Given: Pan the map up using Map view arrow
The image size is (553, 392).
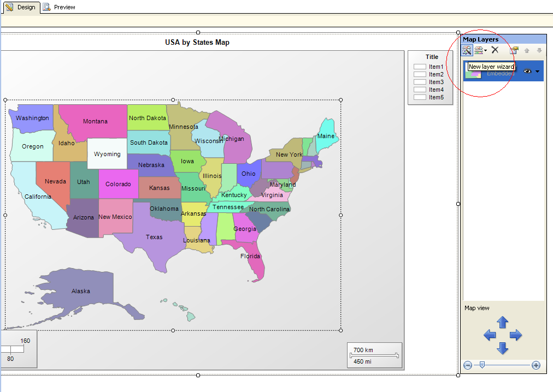Looking at the screenshot, I should pos(502,322).
